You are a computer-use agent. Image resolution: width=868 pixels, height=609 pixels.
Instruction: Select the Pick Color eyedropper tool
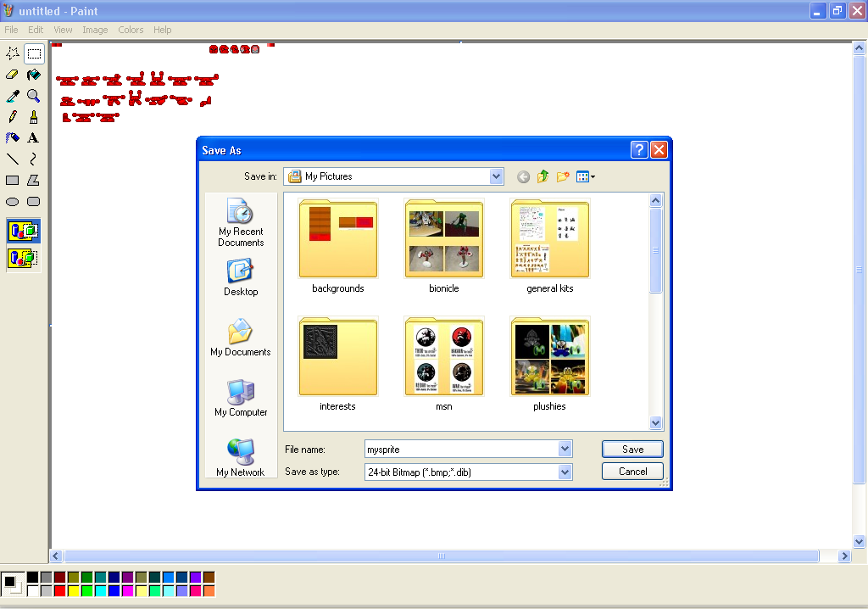tap(12, 96)
